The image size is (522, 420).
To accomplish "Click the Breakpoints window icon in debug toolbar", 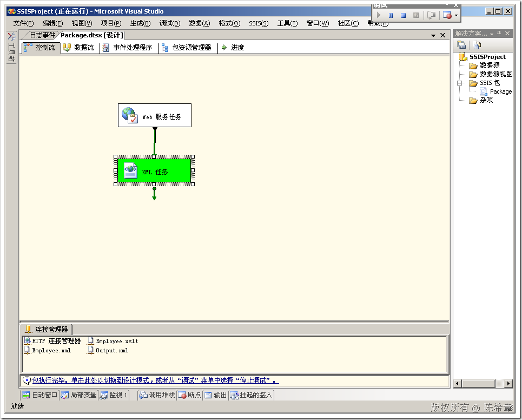I will click(x=447, y=15).
